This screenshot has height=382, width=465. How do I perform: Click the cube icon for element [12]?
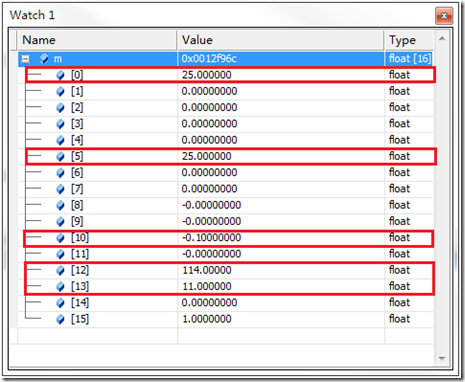(x=60, y=271)
